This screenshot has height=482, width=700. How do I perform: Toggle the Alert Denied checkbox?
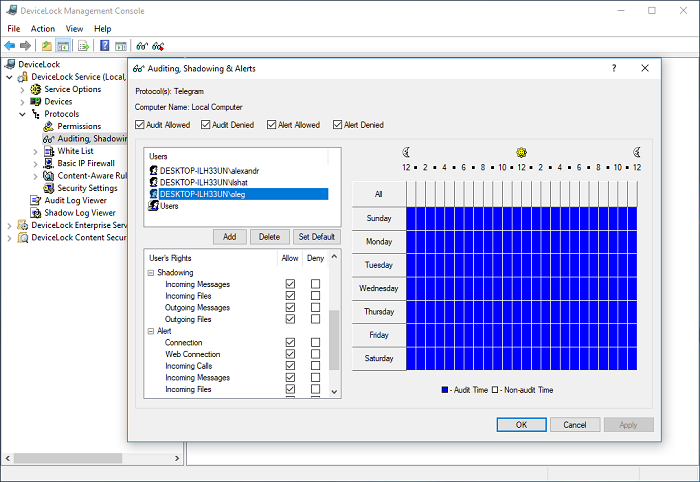point(338,125)
